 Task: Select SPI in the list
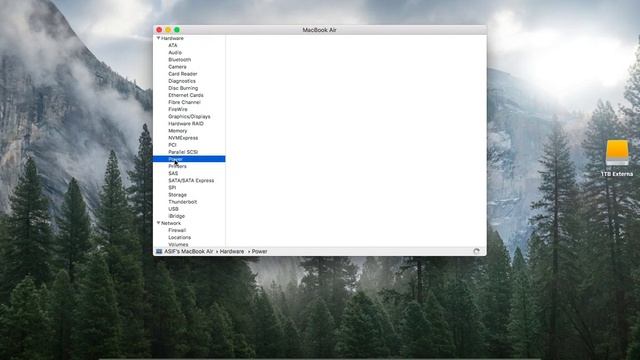coord(172,187)
